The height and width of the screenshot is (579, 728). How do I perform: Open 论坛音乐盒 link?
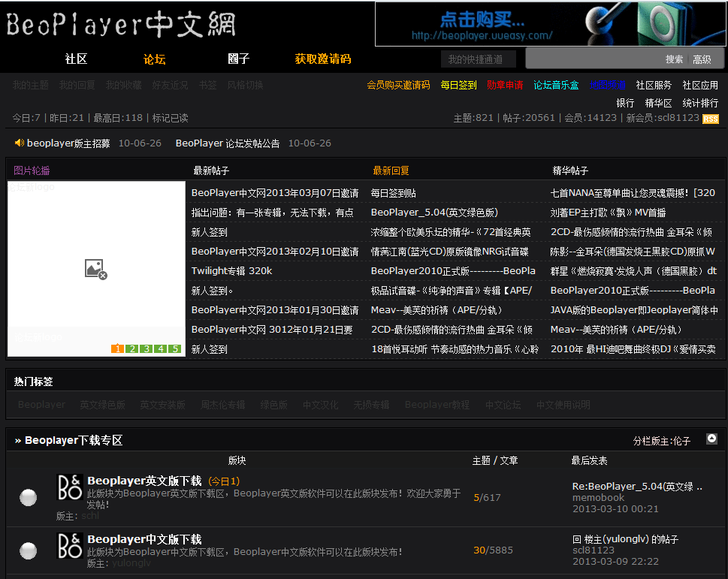coord(556,85)
